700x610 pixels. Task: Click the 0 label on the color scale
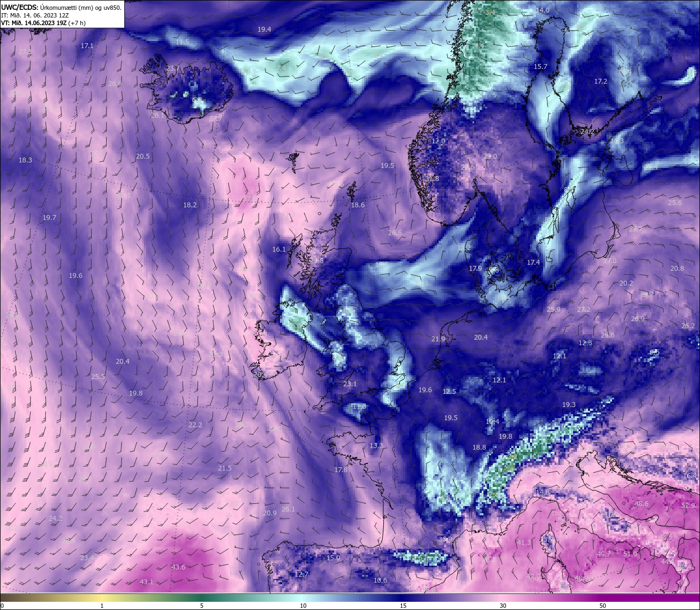(2, 606)
